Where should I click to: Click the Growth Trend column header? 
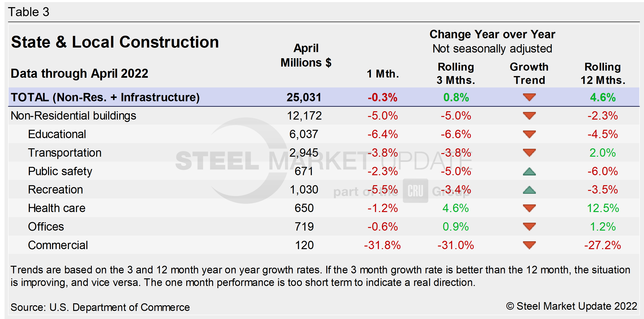(x=529, y=73)
